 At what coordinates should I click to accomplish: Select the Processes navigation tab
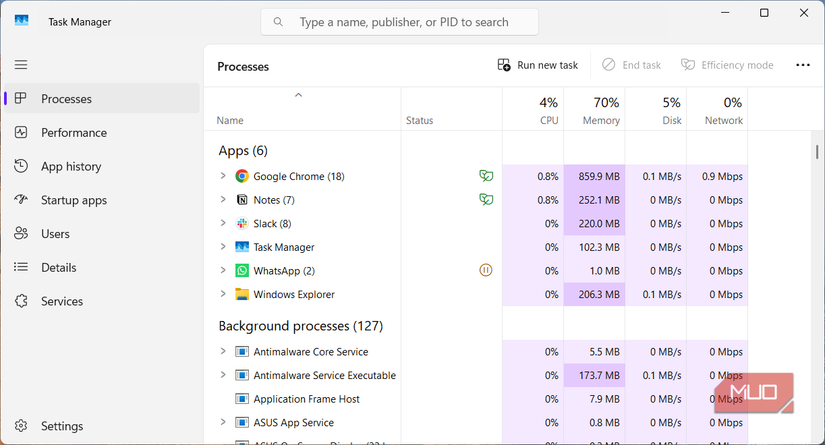tap(102, 98)
